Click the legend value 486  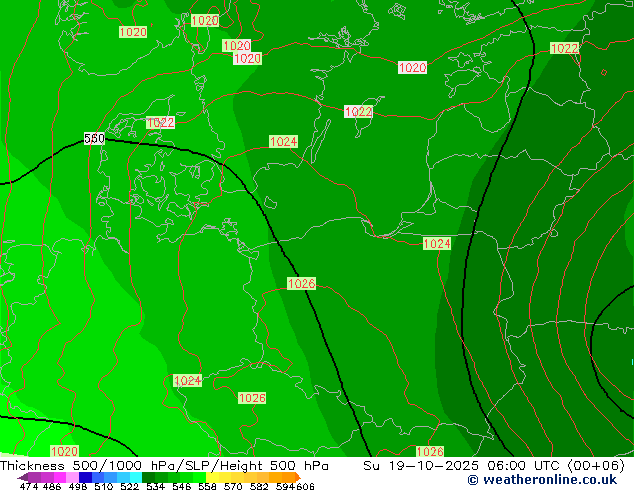click(x=52, y=486)
